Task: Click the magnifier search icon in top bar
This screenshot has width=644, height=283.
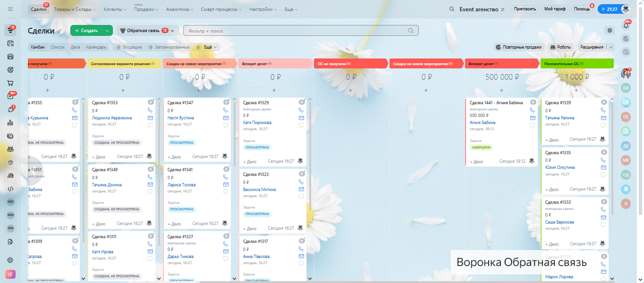Action: click(452, 9)
